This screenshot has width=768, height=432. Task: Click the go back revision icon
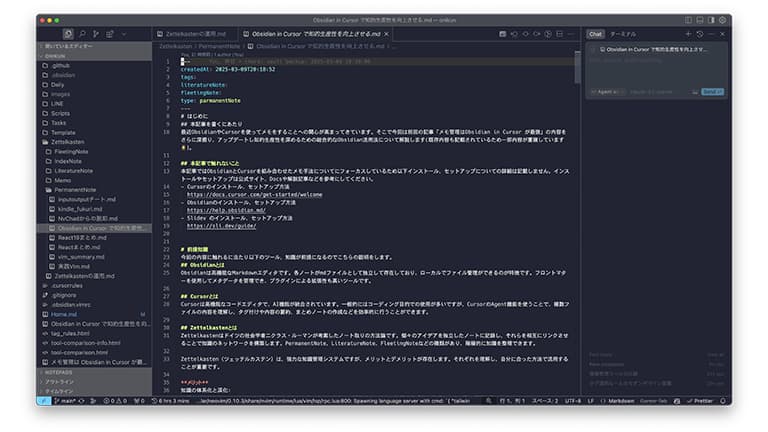[514, 34]
